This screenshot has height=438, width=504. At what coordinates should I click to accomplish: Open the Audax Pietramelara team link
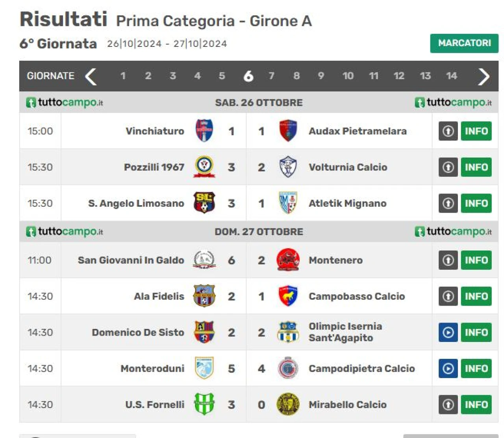pyautogui.click(x=358, y=131)
